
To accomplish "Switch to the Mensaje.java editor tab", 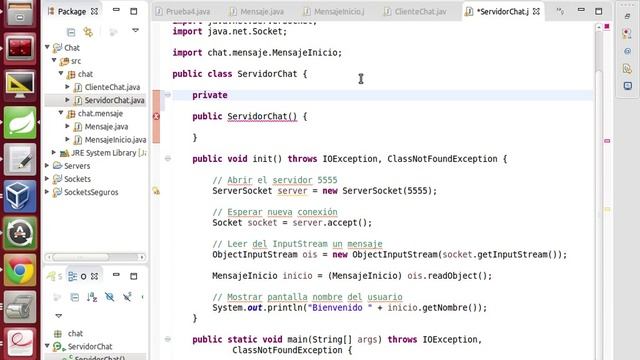I will point(257,11).
